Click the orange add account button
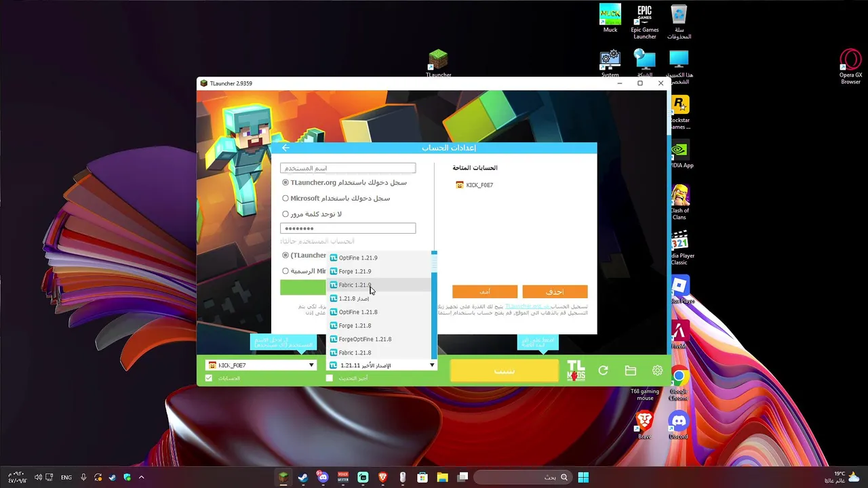 point(485,291)
